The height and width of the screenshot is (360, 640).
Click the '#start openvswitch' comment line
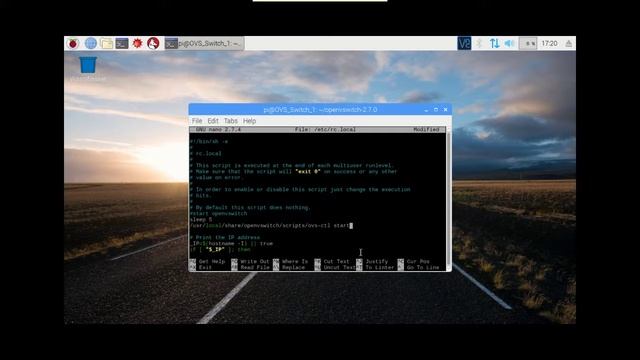218,213
